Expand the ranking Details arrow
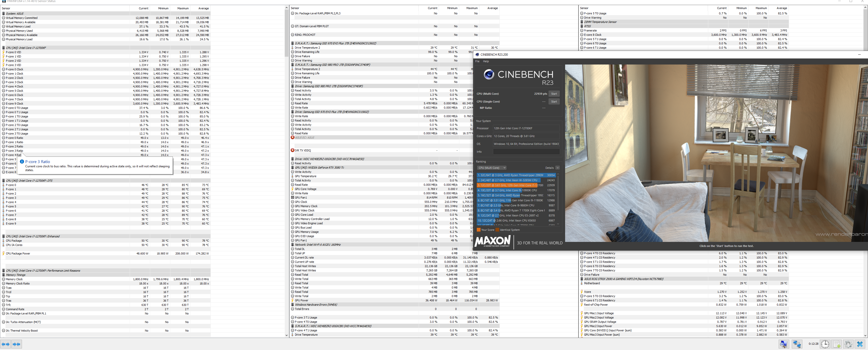Screen dimensions: 868x350 pos(557,168)
